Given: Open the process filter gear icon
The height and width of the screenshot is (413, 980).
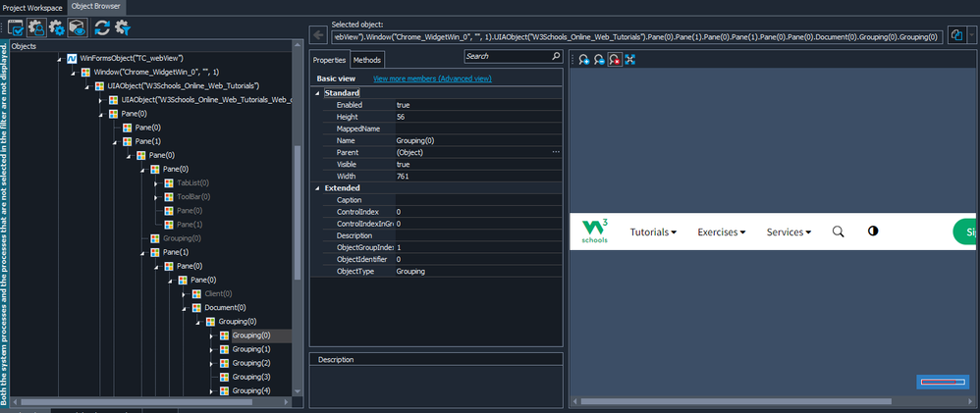Looking at the screenshot, I should [x=122, y=27].
